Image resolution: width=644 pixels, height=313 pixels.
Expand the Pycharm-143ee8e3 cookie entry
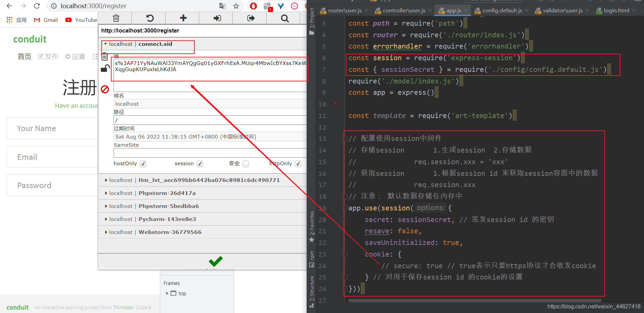[x=106, y=219]
